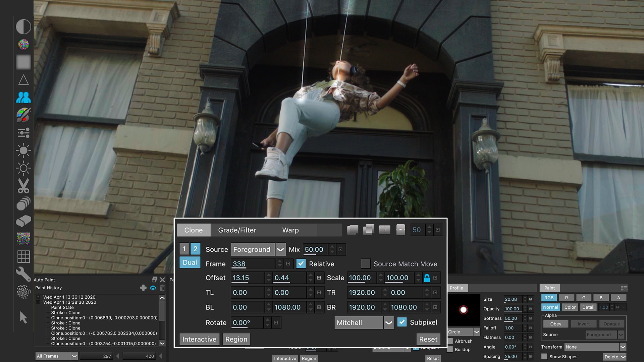Enable Show Shapes checkbox
644x362 pixels.
544,357
